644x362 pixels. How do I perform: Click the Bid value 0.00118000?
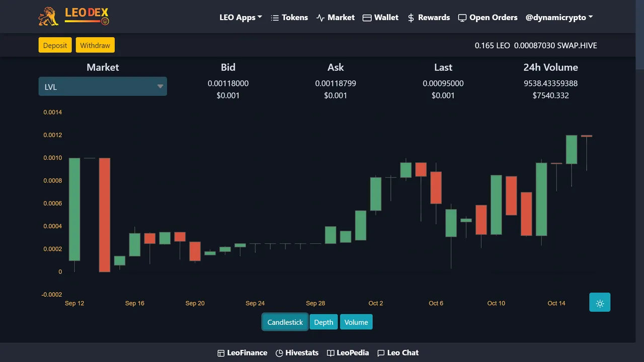pyautogui.click(x=228, y=83)
